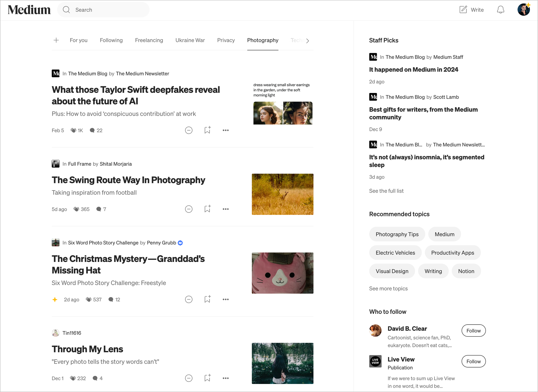Viewport: 538px width, 392px height.
Task: Open the Freelancing feed tab
Action: click(149, 40)
